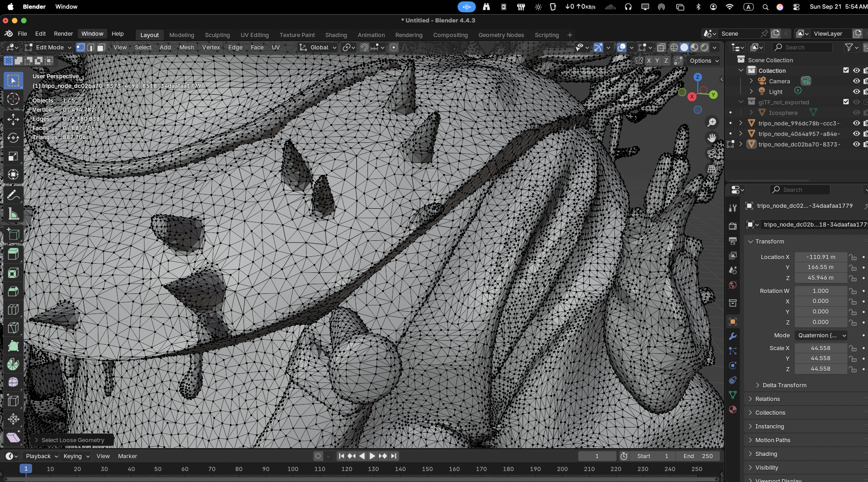Open the Edit Mode dropdown
Image resolution: width=868 pixels, height=482 pixels.
(49, 48)
